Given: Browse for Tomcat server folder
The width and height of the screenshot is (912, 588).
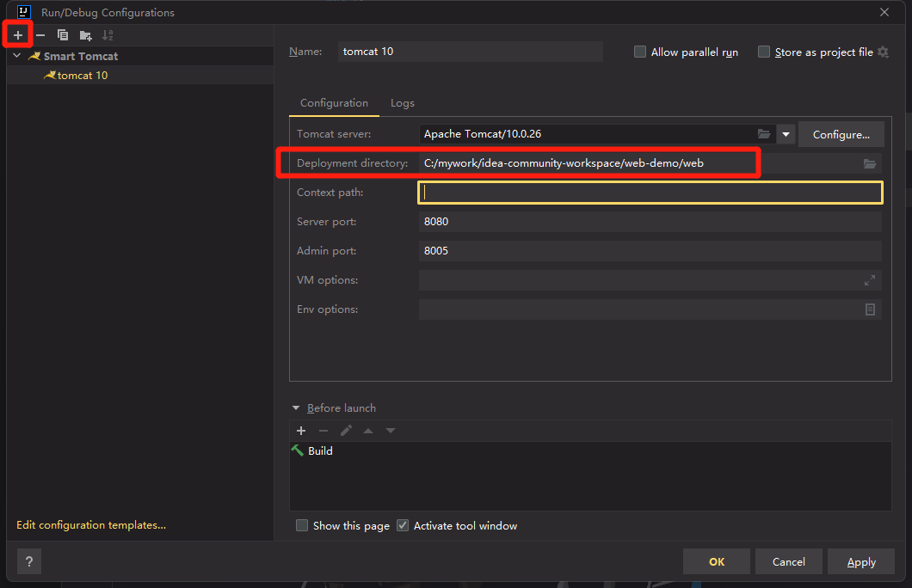Looking at the screenshot, I should click(x=764, y=134).
